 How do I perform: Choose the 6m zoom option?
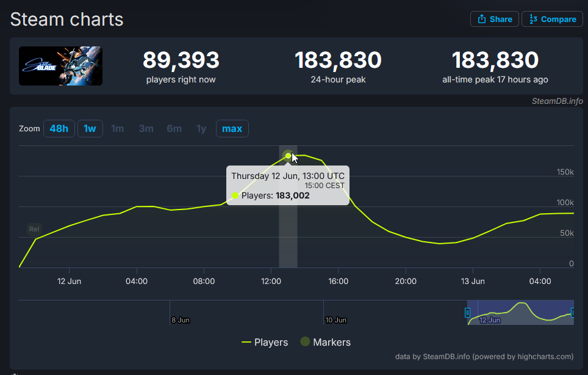click(x=174, y=129)
